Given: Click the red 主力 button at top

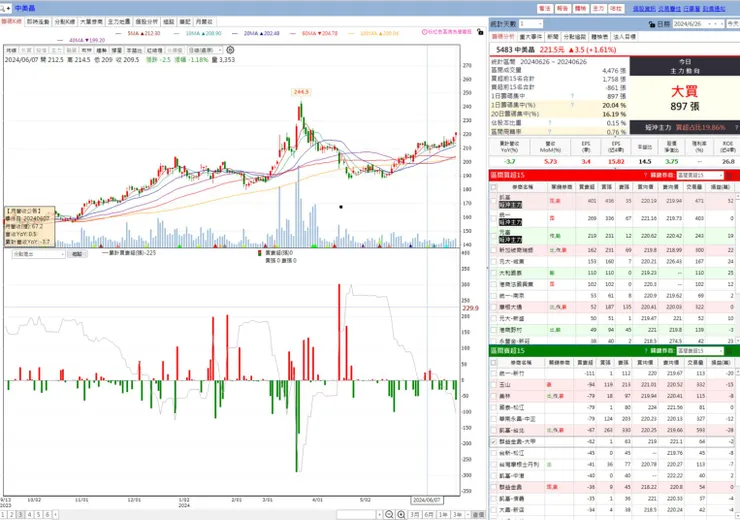Looking at the screenshot, I should [598, 8].
